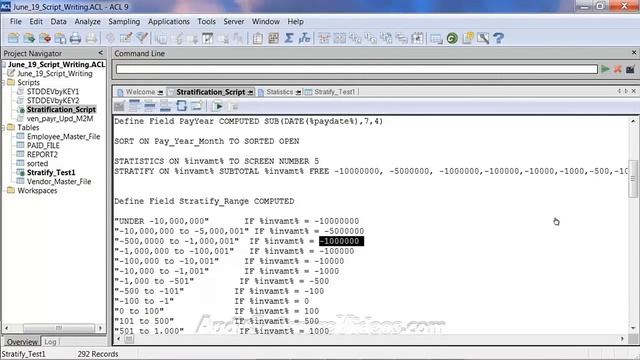
Task: Click the third folder icon with red mark
Action: tap(44, 38)
